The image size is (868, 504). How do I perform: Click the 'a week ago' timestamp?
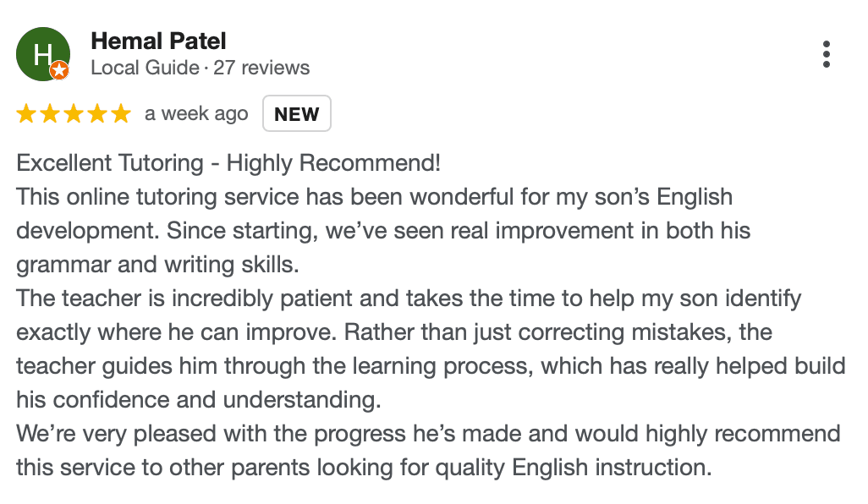tap(195, 112)
